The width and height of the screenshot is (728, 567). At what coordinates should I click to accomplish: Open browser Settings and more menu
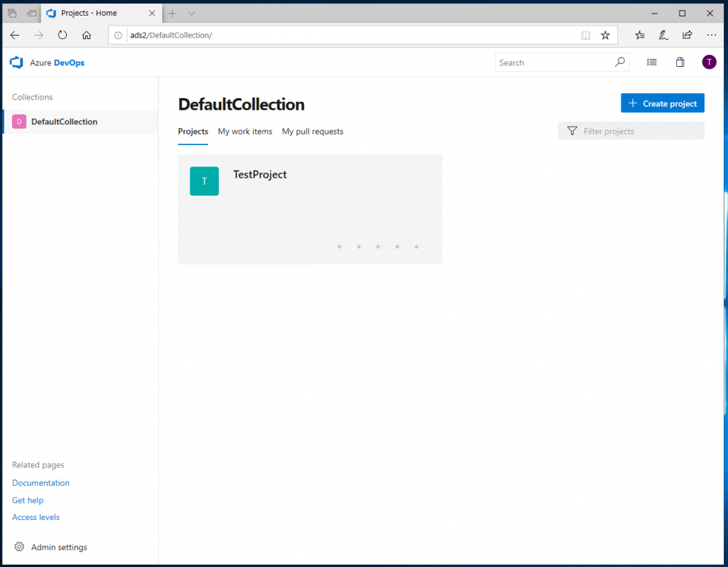click(x=711, y=35)
